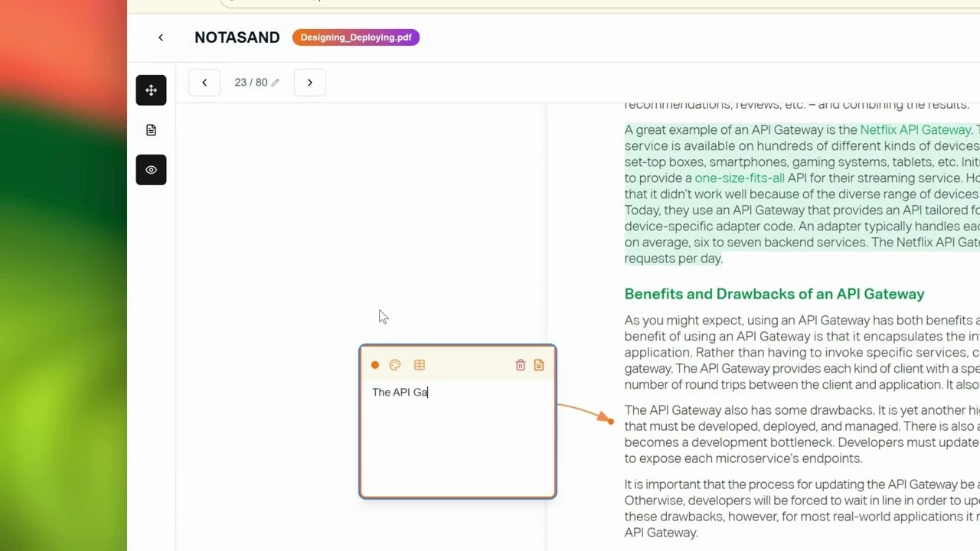The height and width of the screenshot is (551, 980).
Task: Delete the note with the trash icon
Action: pos(521,365)
